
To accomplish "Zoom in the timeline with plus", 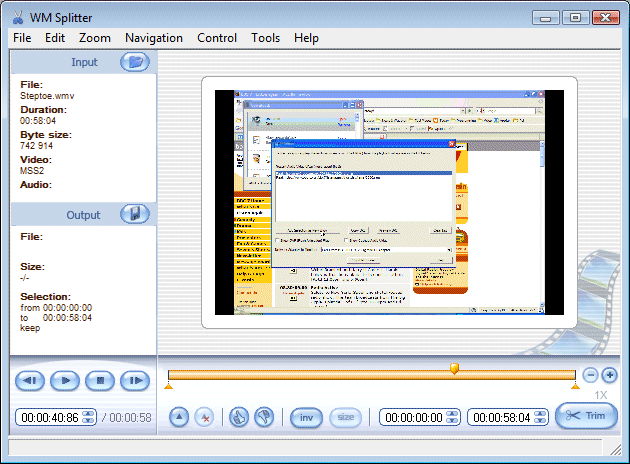I will click(x=609, y=374).
